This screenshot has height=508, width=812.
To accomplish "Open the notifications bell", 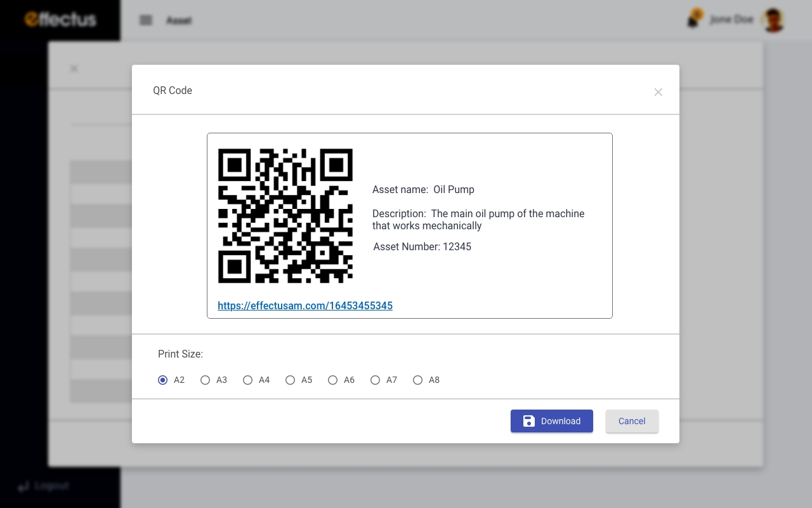I will click(694, 19).
